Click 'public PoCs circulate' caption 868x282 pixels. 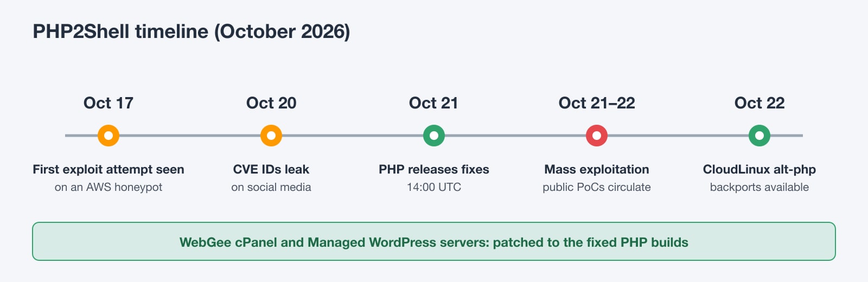tap(597, 187)
